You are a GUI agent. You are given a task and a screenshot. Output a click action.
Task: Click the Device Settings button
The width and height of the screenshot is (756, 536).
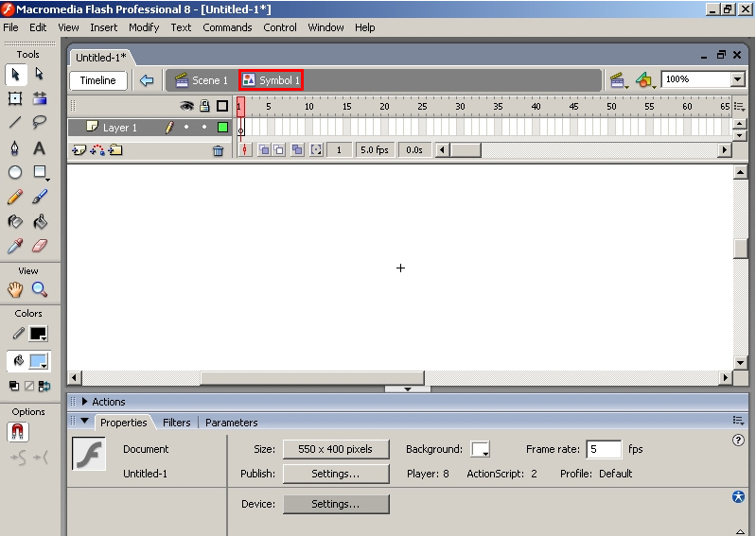click(336, 504)
